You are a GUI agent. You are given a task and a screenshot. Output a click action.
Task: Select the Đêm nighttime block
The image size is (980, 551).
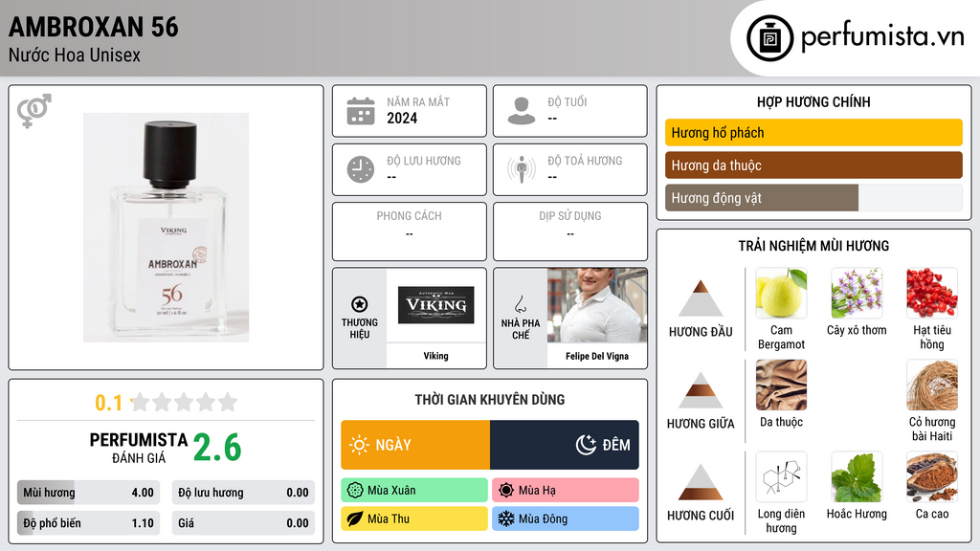[x=565, y=445]
